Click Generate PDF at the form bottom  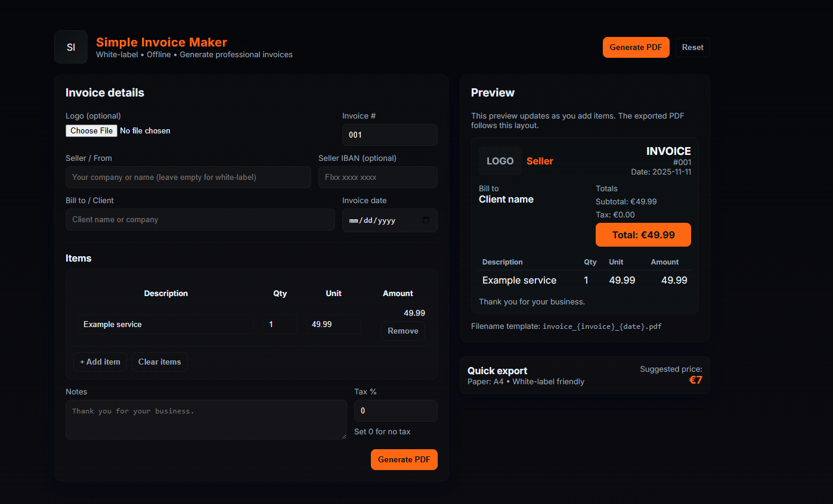tap(404, 459)
